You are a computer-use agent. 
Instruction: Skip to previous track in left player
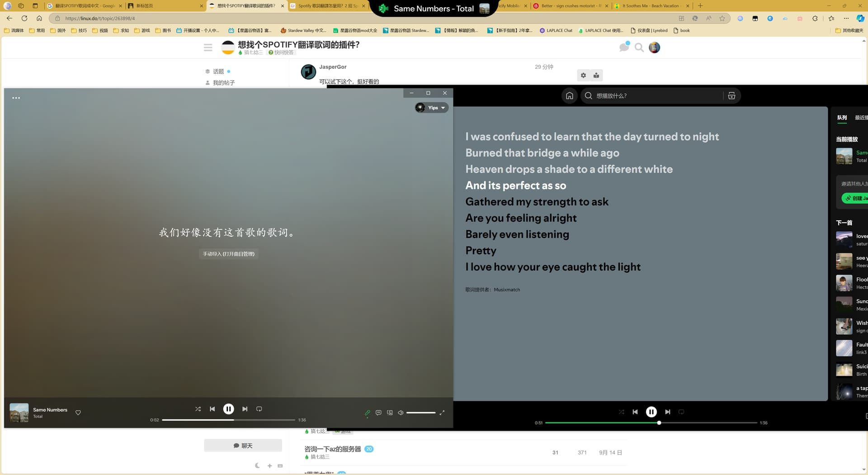tap(212, 409)
